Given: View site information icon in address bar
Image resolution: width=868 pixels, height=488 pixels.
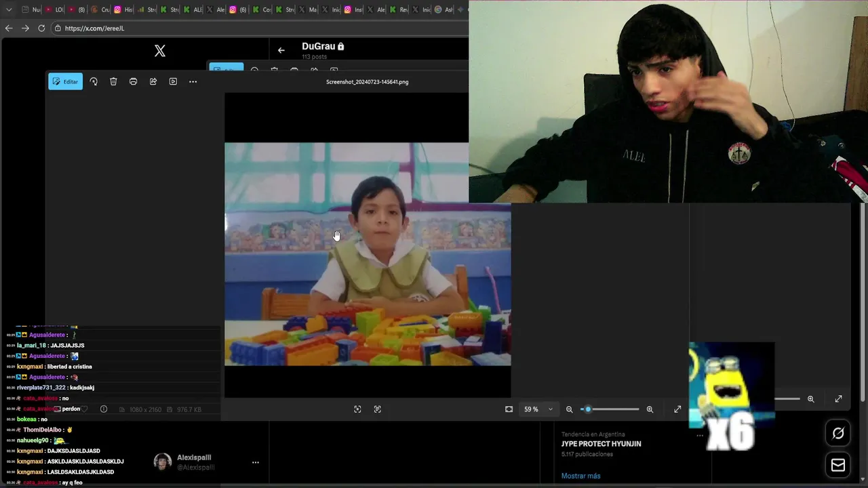Looking at the screenshot, I should (x=58, y=28).
